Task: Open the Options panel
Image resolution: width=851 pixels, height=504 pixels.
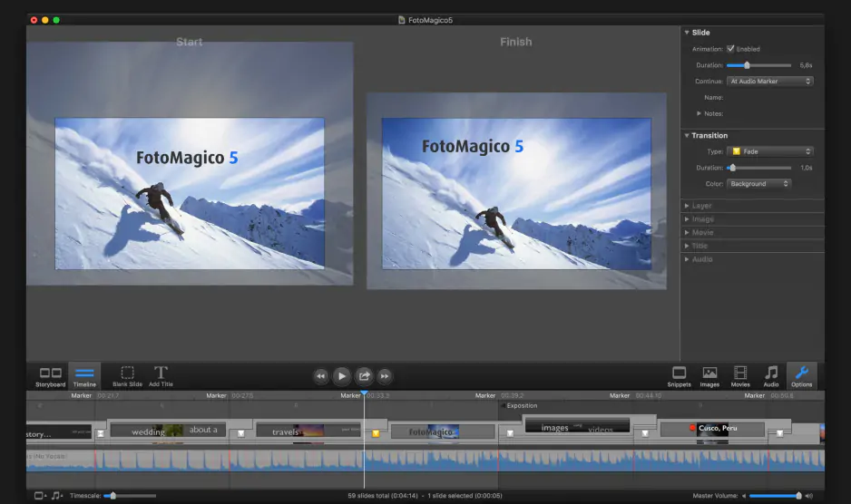Action: (801, 375)
